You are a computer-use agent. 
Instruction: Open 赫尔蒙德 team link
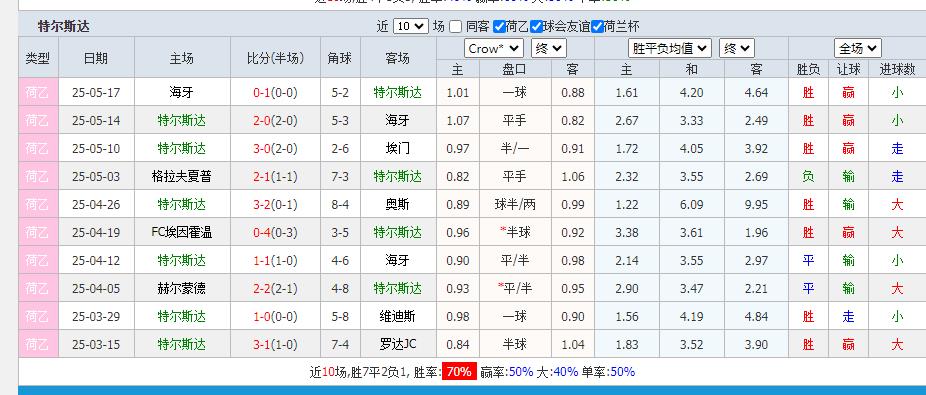(x=181, y=288)
